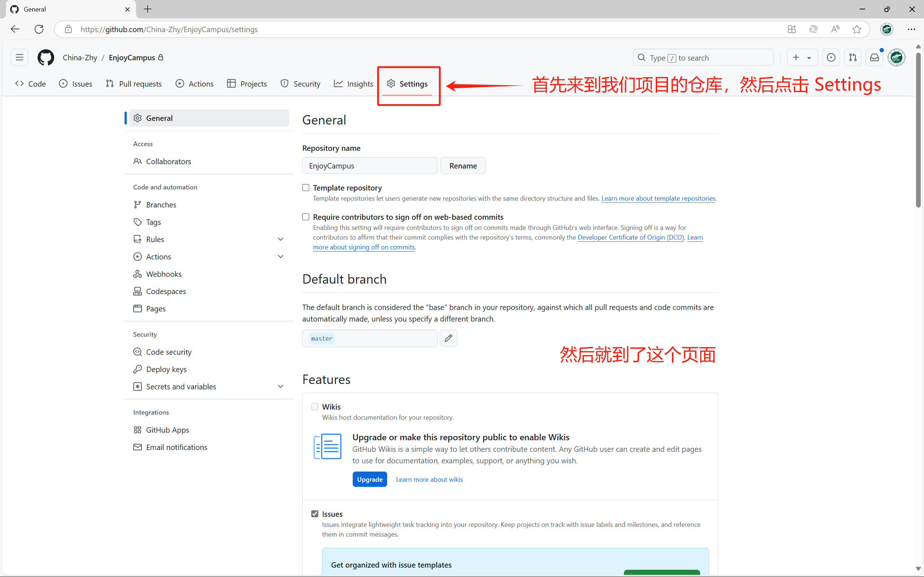The image size is (924, 577).
Task: Expand Secrets and variables section
Action: [x=281, y=386]
